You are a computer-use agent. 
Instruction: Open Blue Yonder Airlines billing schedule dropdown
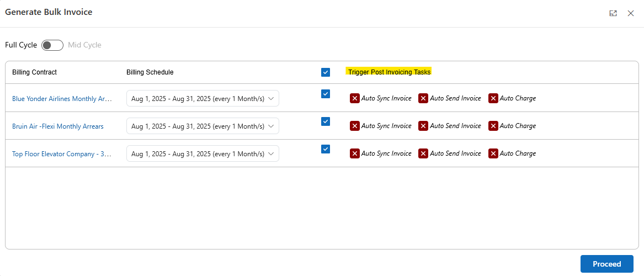pos(203,99)
